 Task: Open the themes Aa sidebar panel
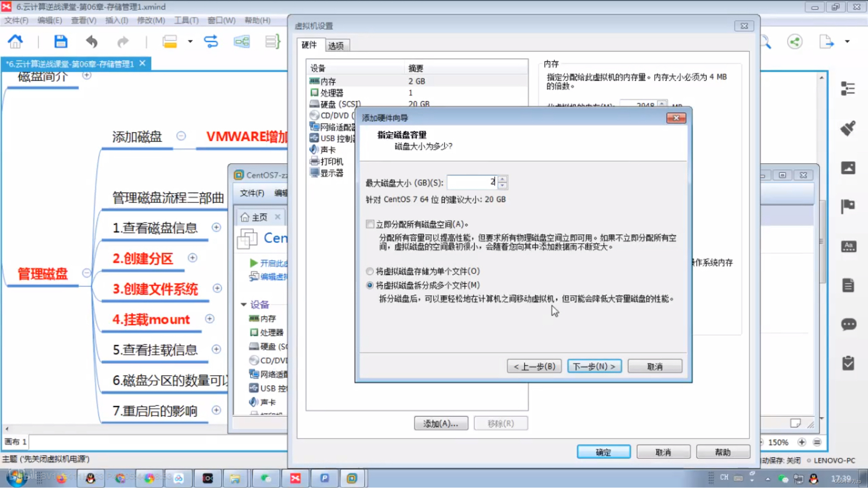(848, 246)
